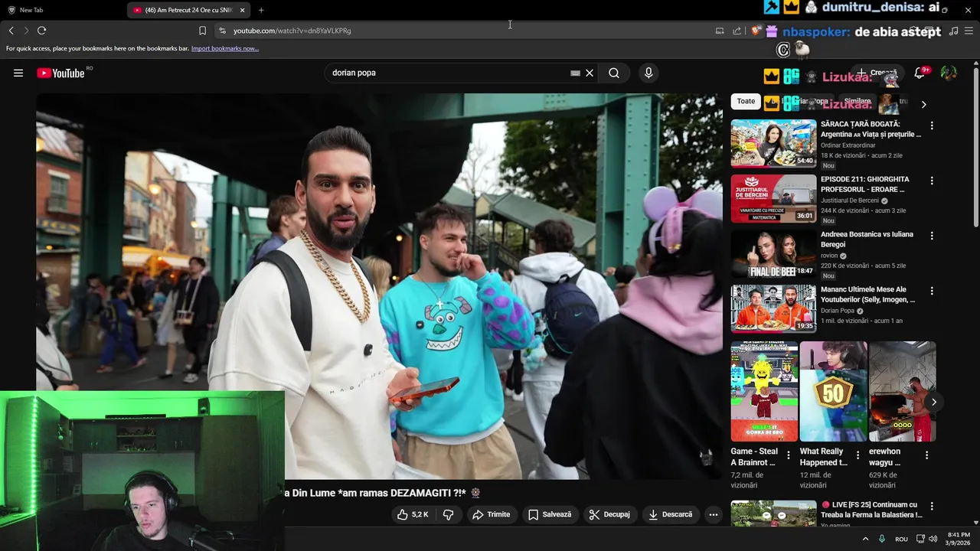980x551 pixels.
Task: Open 'Mananc Ultimele Mese' video thumbnail
Action: click(x=773, y=308)
